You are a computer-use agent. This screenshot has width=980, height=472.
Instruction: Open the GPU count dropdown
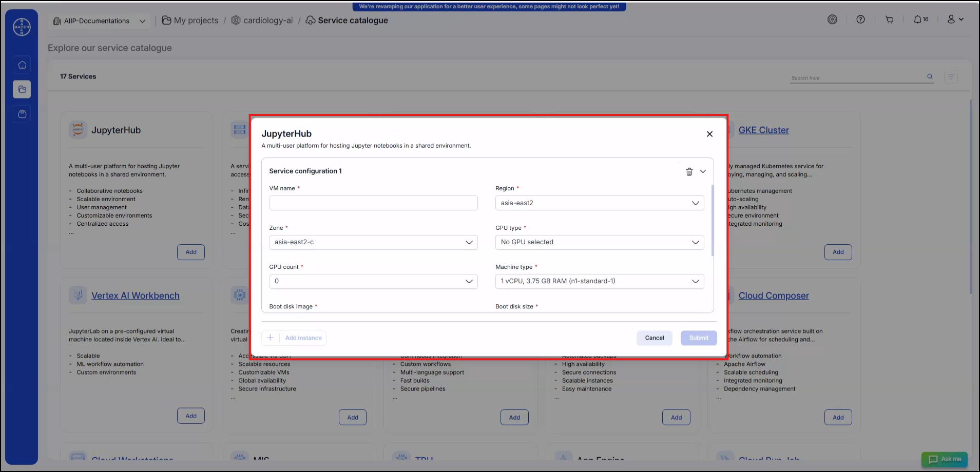[373, 281]
